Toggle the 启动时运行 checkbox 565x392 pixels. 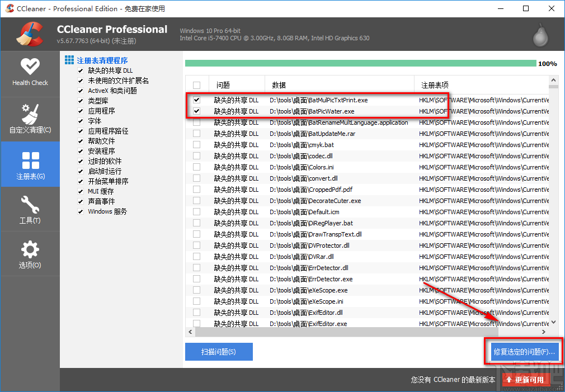pyautogui.click(x=81, y=172)
